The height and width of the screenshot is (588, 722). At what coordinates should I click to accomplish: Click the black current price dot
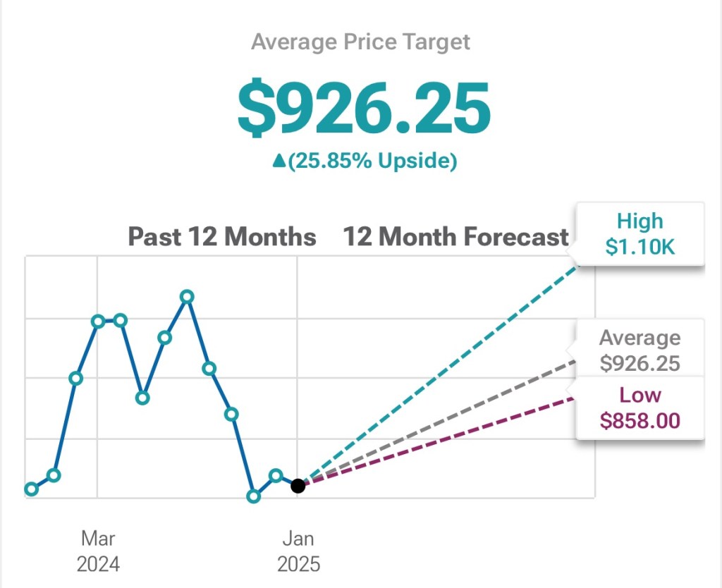(x=298, y=486)
